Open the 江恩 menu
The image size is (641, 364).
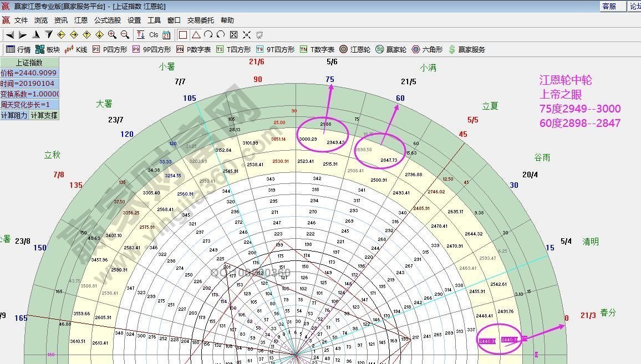point(81,20)
